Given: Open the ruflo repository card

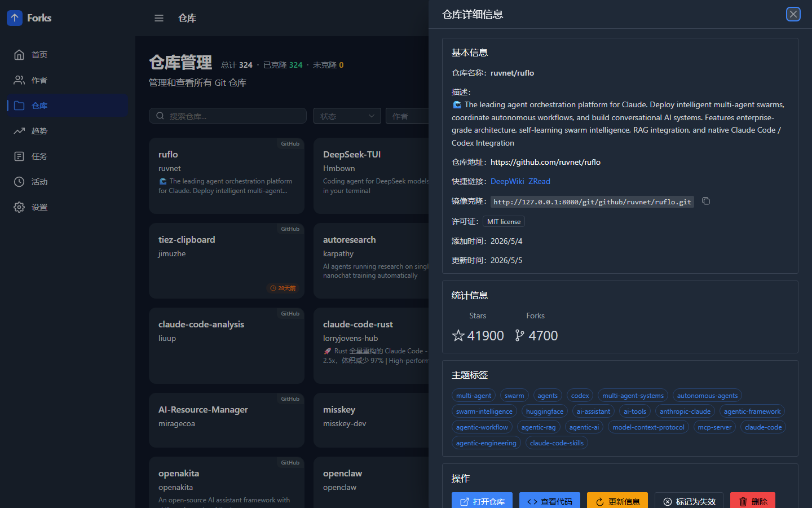Looking at the screenshot, I should click(x=227, y=176).
